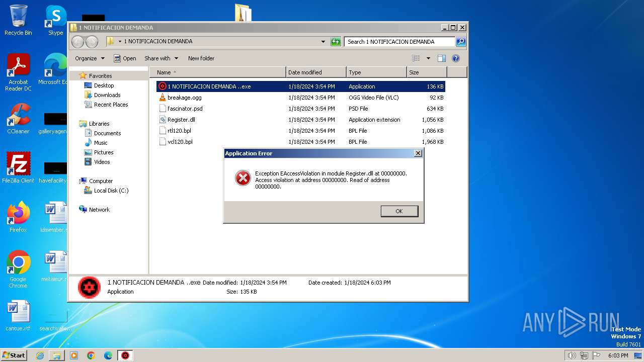644x362 pixels.
Task: Click the Recycle Bin desktop icon
Action: (18, 20)
